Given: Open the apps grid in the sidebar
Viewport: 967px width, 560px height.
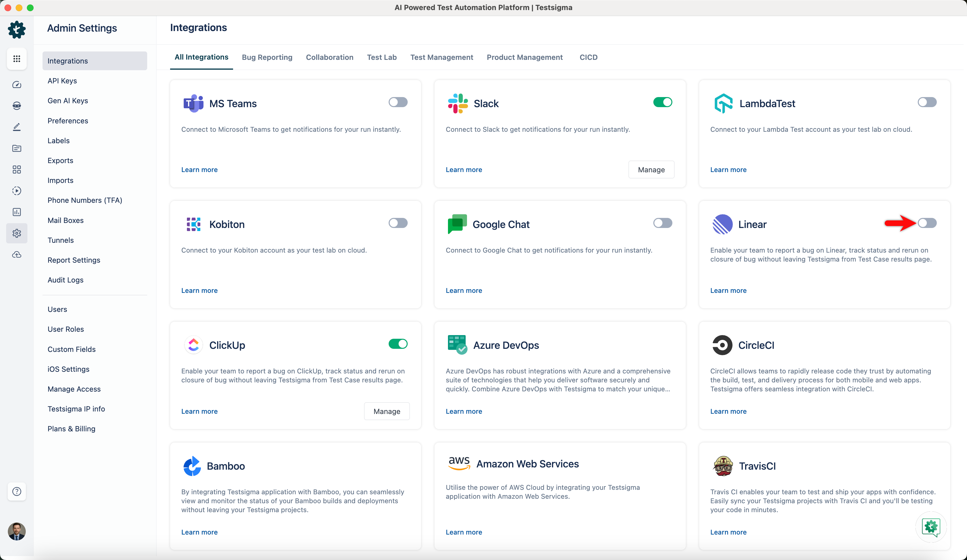Looking at the screenshot, I should pyautogui.click(x=17, y=59).
